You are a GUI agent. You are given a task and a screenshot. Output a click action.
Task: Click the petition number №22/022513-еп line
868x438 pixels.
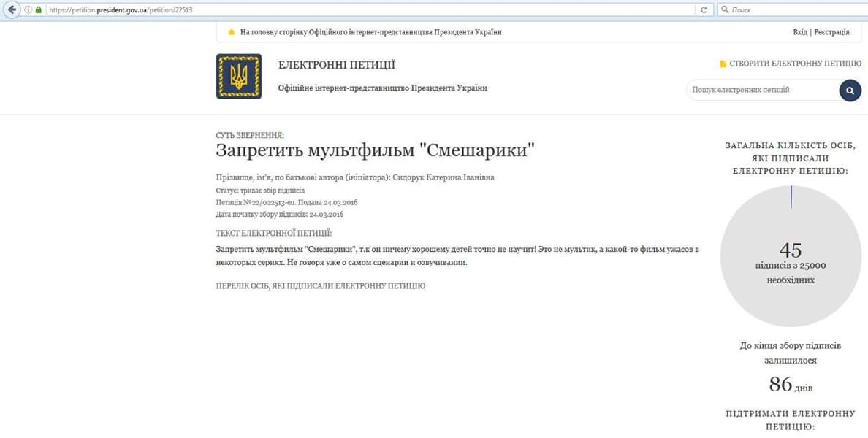(286, 202)
